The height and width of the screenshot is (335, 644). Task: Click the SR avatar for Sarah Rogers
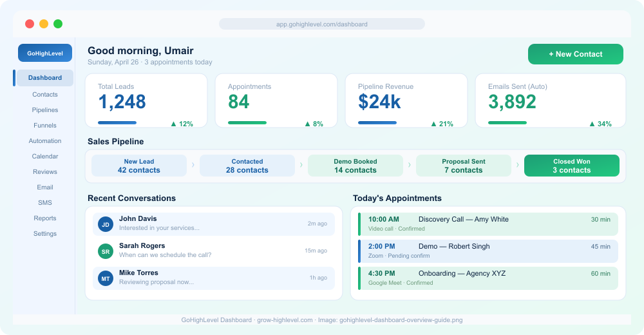point(106,251)
